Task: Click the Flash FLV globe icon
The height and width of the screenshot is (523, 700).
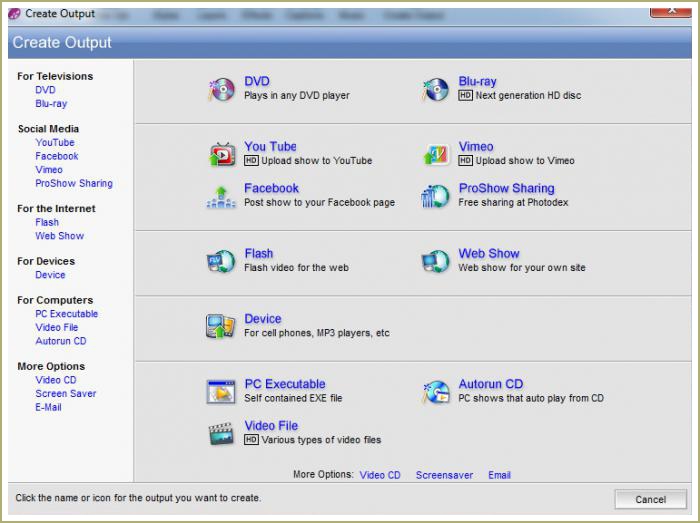Action: 221,261
